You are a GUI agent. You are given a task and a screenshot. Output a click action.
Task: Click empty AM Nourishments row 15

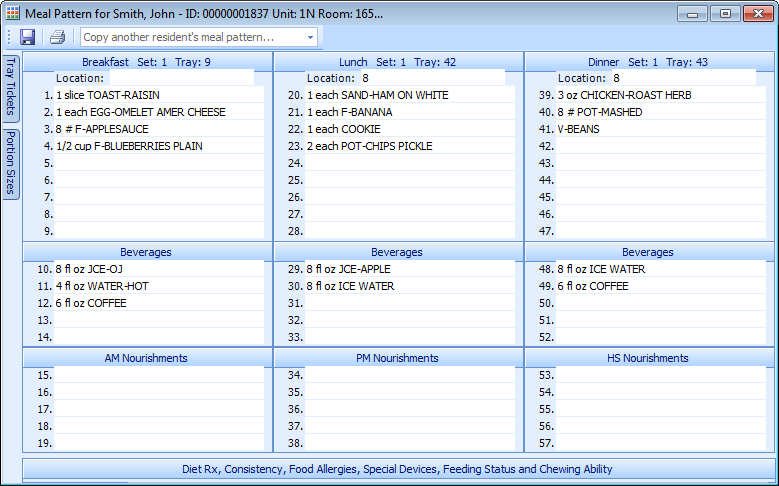[158, 375]
